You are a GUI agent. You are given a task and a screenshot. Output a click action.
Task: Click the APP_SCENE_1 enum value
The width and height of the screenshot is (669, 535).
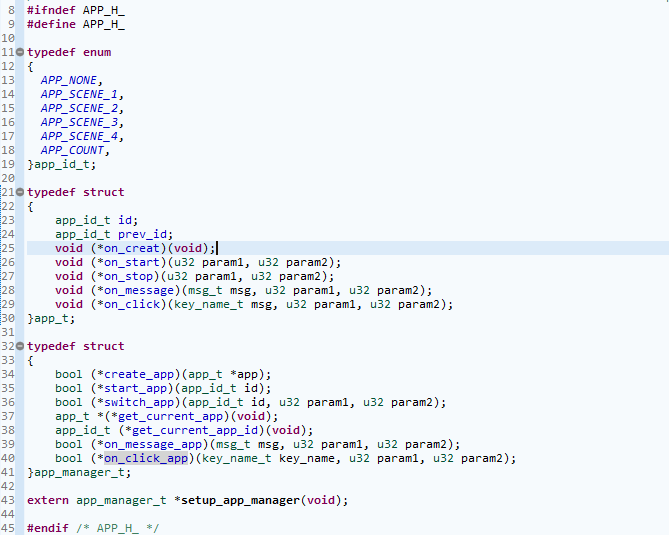pyautogui.click(x=79, y=94)
